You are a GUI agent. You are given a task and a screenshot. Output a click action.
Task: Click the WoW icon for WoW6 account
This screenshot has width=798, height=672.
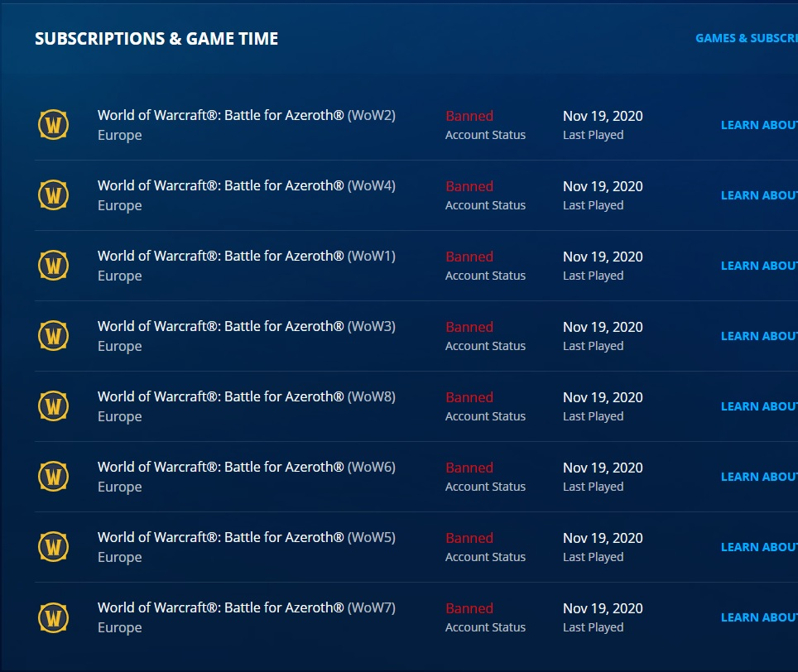(54, 476)
